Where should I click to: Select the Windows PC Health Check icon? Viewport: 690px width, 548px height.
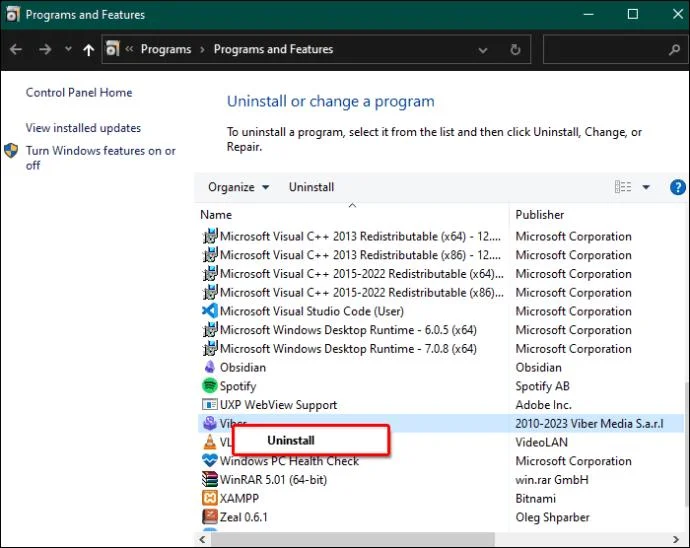[210, 461]
